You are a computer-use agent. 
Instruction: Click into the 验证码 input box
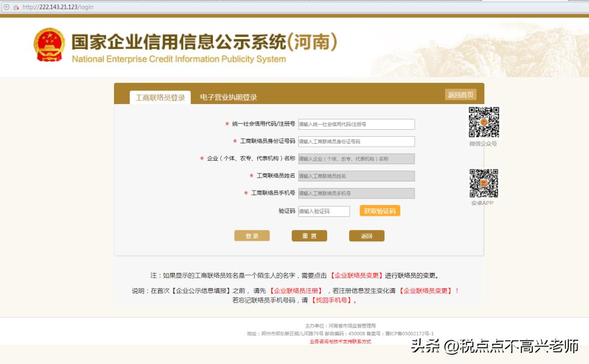[x=324, y=211]
